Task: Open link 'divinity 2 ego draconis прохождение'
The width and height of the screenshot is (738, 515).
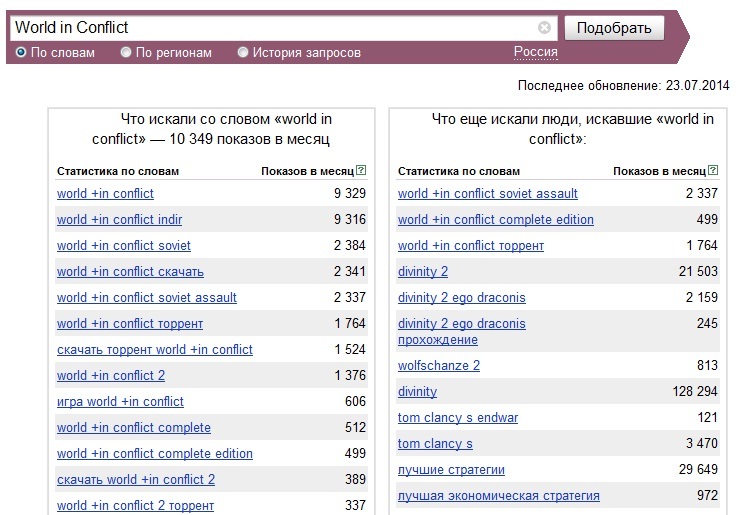Action: [x=462, y=331]
